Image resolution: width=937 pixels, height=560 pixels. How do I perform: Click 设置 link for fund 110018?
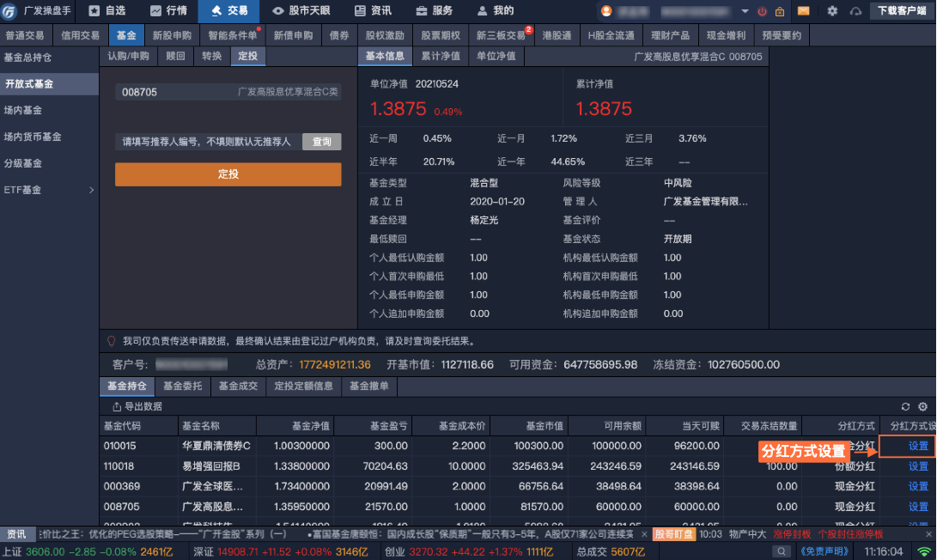click(918, 466)
